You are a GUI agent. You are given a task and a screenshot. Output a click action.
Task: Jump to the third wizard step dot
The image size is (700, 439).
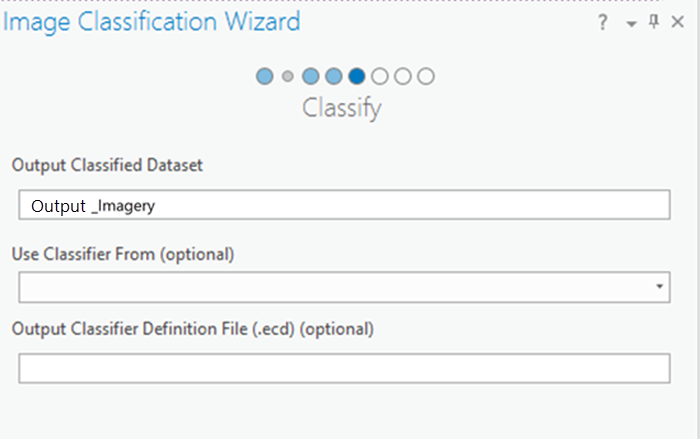tap(310, 76)
